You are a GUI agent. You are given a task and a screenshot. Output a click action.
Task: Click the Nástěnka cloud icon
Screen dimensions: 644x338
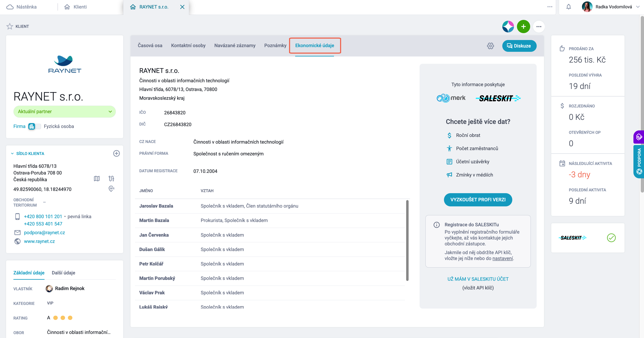click(x=10, y=7)
